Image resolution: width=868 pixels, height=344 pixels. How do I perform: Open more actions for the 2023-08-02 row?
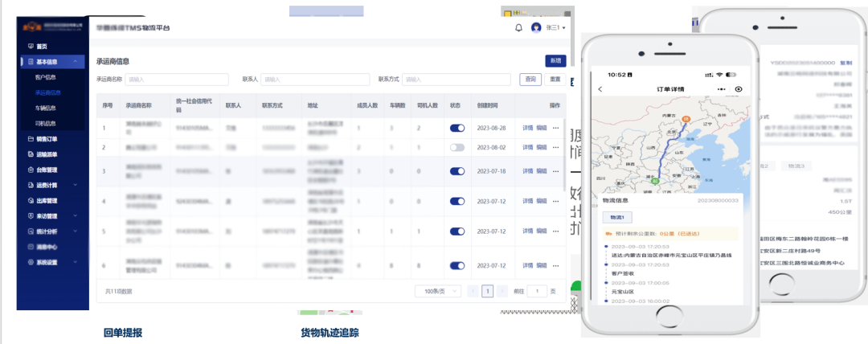tap(556, 147)
